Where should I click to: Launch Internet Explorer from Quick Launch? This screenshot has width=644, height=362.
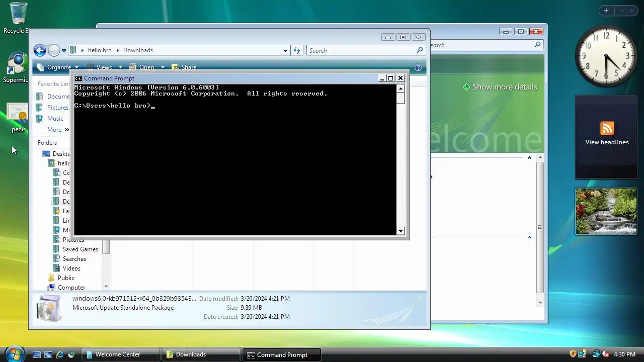(60, 354)
